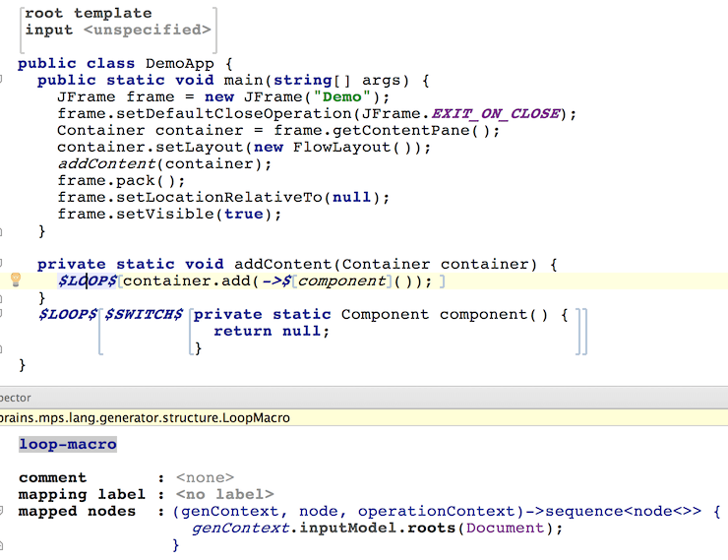This screenshot has width=728, height=560.
Task: Select the $LOOP$ macro on container.add line
Action: pos(88,280)
